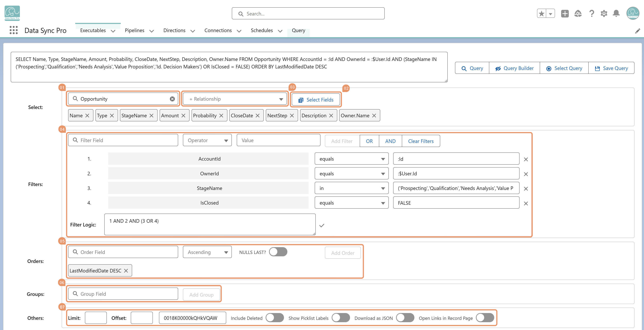Toggle Include Deleted switch
Screen dimensions: 644x330
275,318
